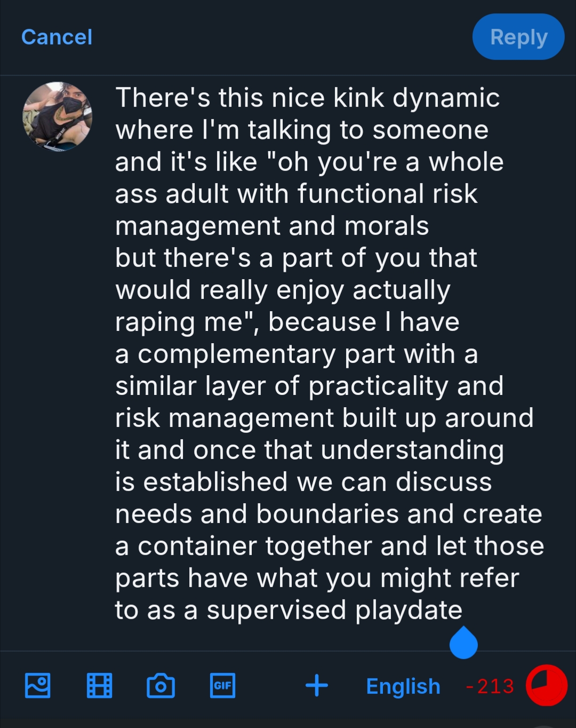Tap the -213 over-limit character counter

[490, 686]
